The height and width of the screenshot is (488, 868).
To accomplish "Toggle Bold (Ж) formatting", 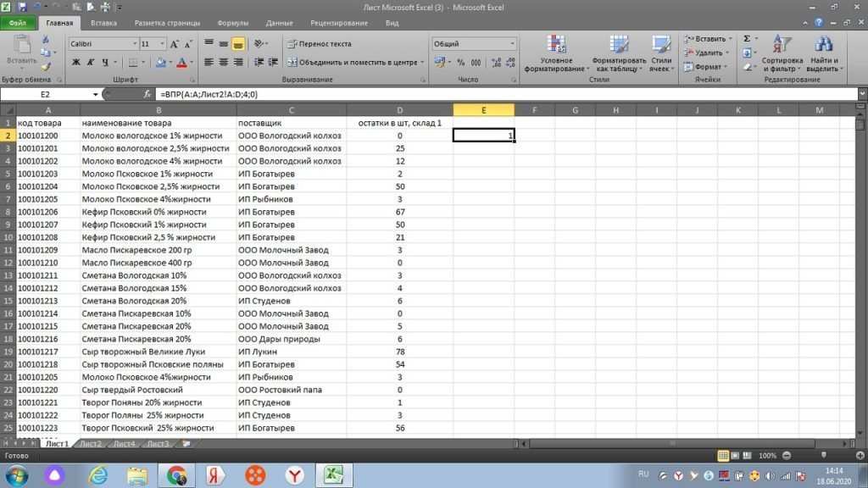I will (75, 63).
